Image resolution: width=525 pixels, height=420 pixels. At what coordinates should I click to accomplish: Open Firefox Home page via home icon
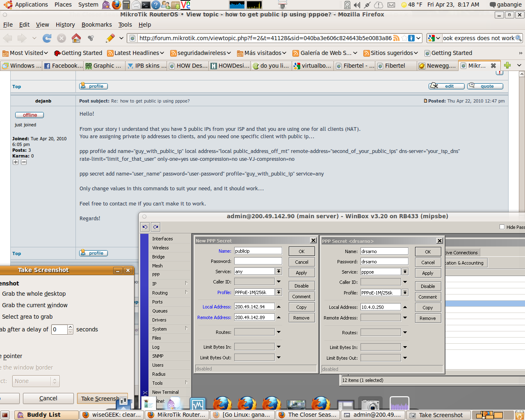coord(76,38)
